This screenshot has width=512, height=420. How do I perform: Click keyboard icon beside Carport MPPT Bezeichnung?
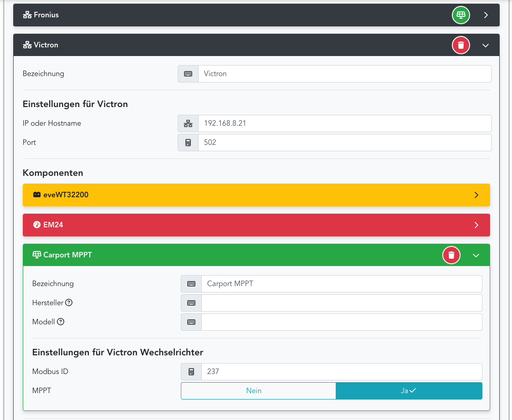coord(191,284)
